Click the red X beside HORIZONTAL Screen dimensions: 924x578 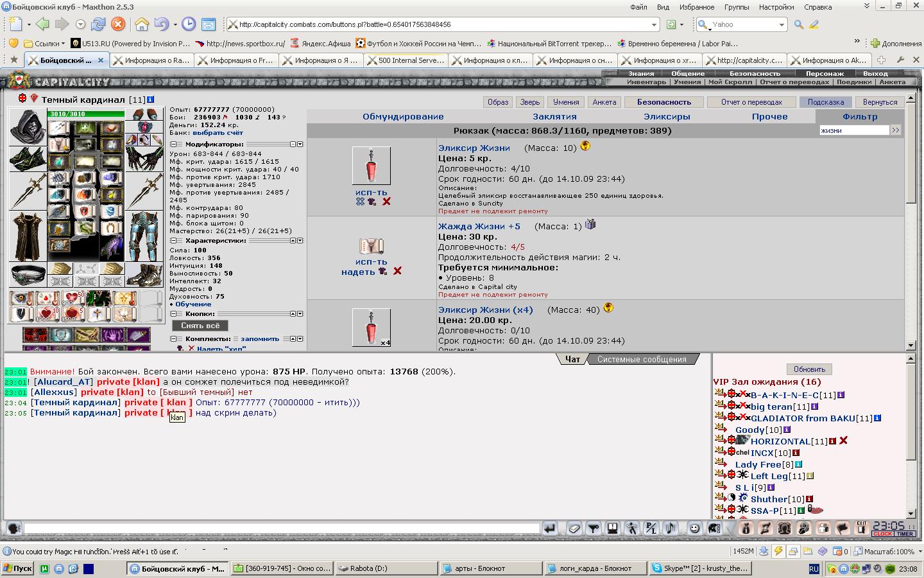[844, 441]
